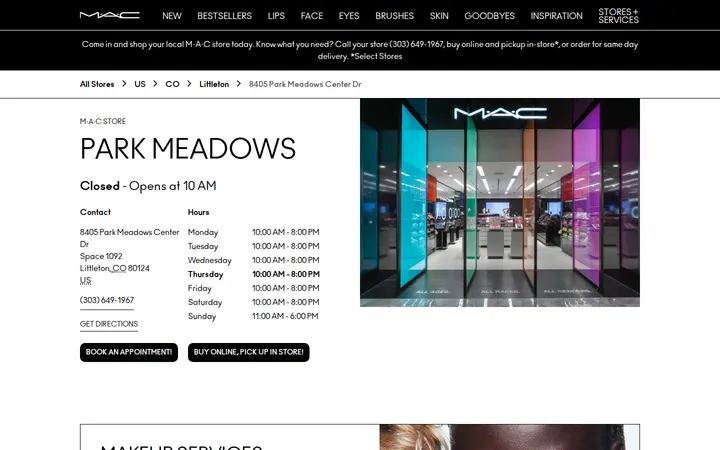Click Thursday bold hours row
Viewport: 720px width, 450px height.
point(253,274)
